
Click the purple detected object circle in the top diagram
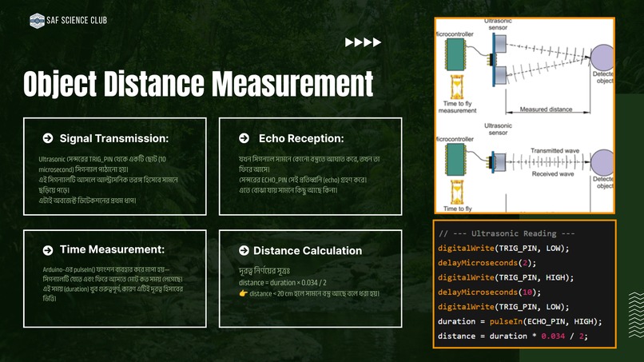(602, 57)
